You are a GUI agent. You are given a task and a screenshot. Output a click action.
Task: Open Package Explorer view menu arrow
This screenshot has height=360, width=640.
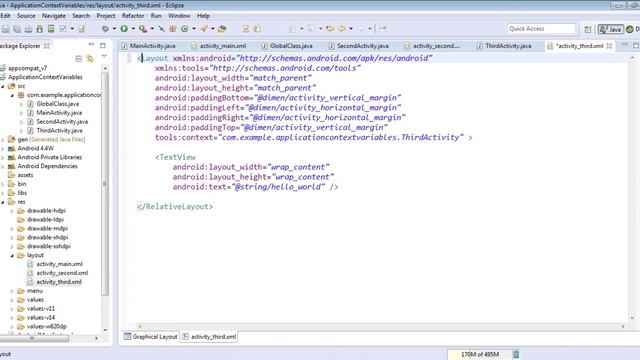coord(104,56)
